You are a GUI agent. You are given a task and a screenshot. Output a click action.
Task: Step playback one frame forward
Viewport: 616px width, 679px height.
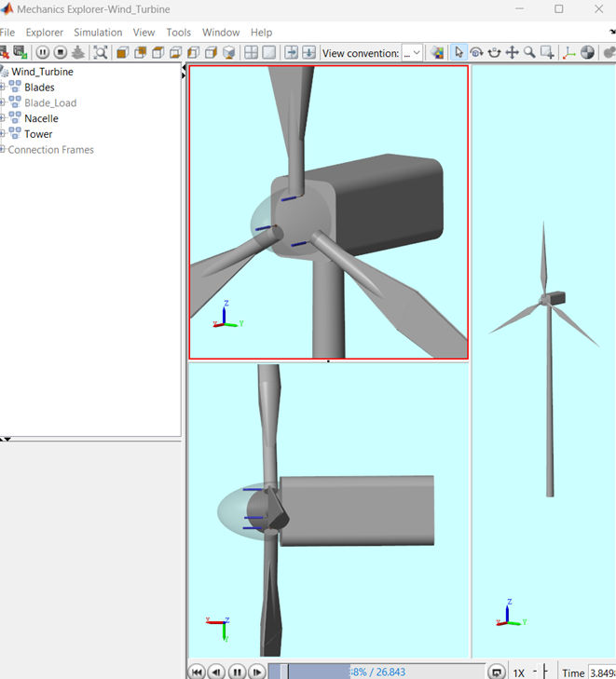(257, 672)
